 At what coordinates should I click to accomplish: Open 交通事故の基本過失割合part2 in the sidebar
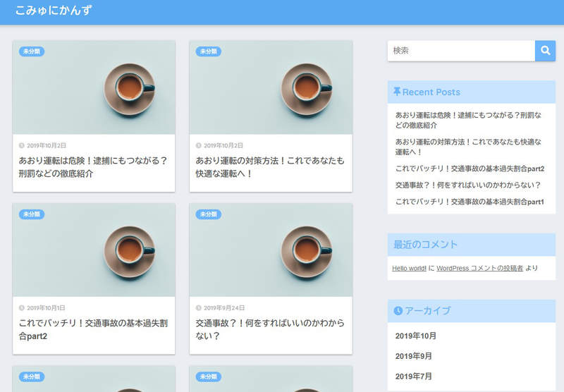pos(470,169)
